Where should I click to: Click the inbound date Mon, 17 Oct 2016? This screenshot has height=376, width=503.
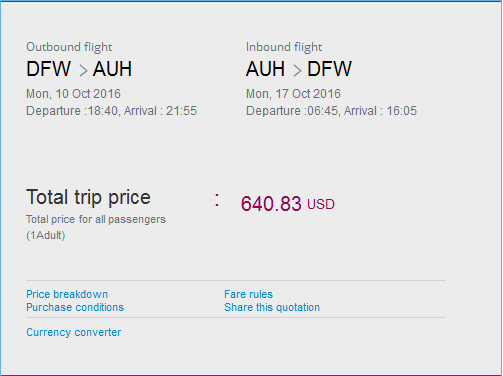[x=293, y=94]
